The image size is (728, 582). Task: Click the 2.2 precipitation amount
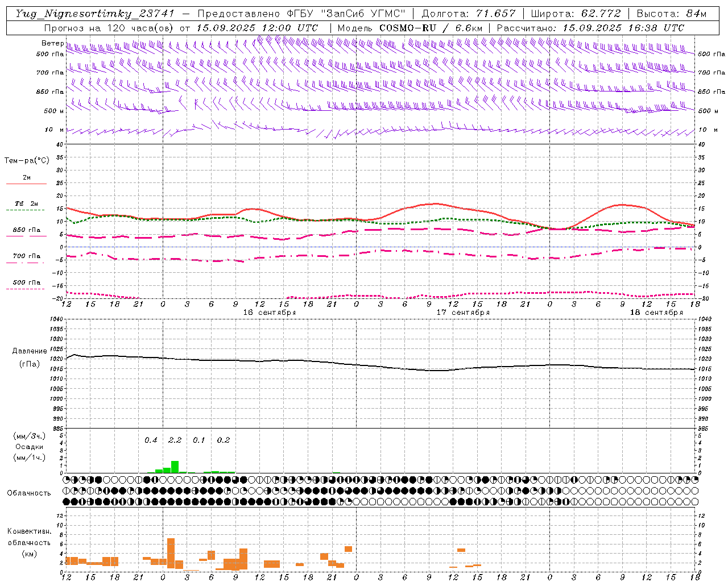pos(175,440)
